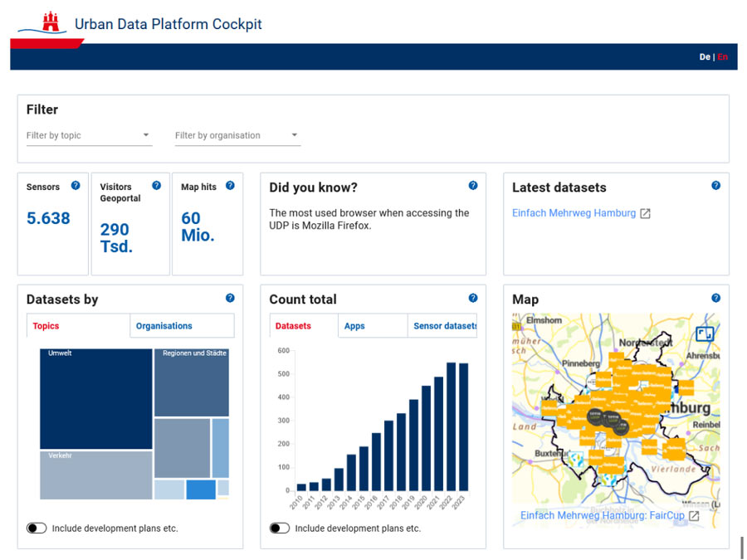Click the Mozilla Firefox fact text

[369, 220]
